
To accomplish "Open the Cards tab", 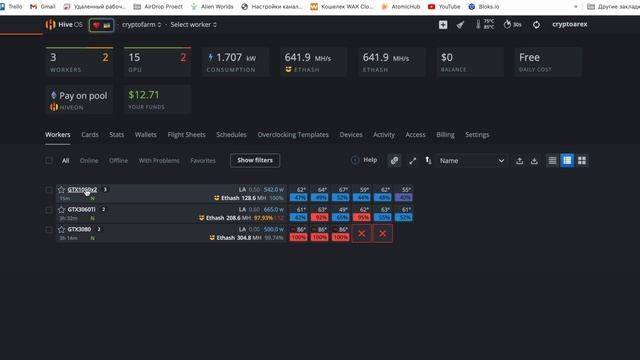I will pyautogui.click(x=90, y=135).
